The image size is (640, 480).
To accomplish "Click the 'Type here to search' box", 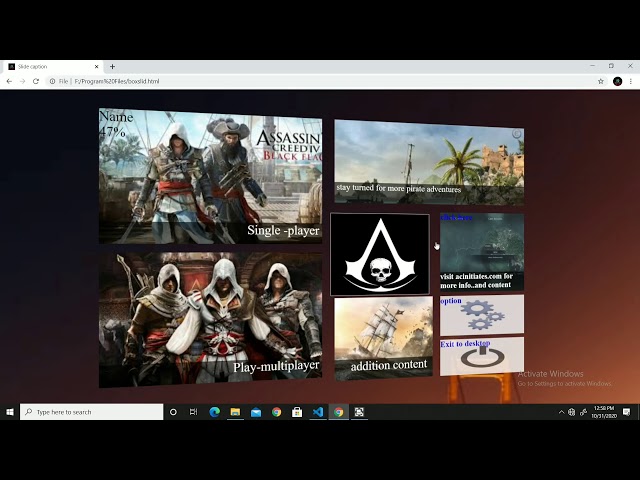I will coord(92,412).
